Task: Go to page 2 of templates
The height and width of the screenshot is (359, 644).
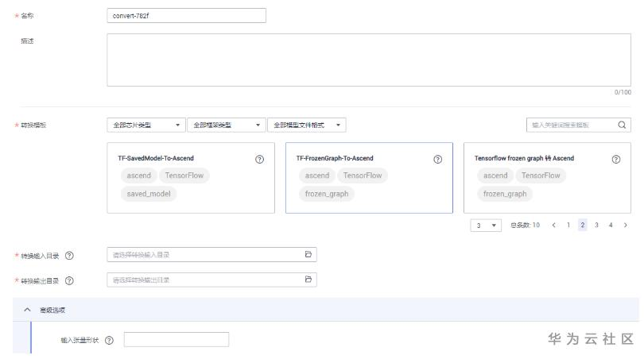Action: (x=583, y=225)
